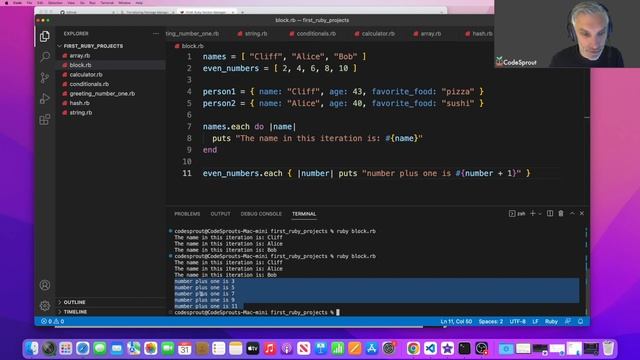The image size is (640, 360).
Task: Switch to the conditionals.rb editor tab
Action: [313, 34]
